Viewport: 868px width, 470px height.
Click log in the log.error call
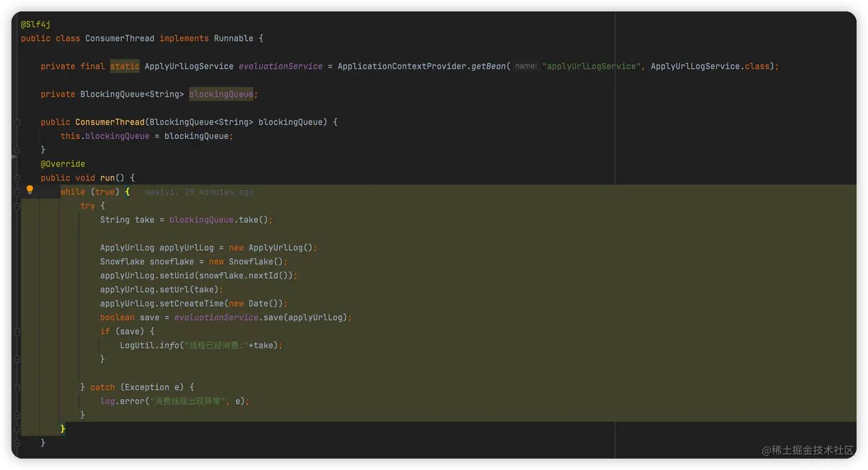click(107, 401)
